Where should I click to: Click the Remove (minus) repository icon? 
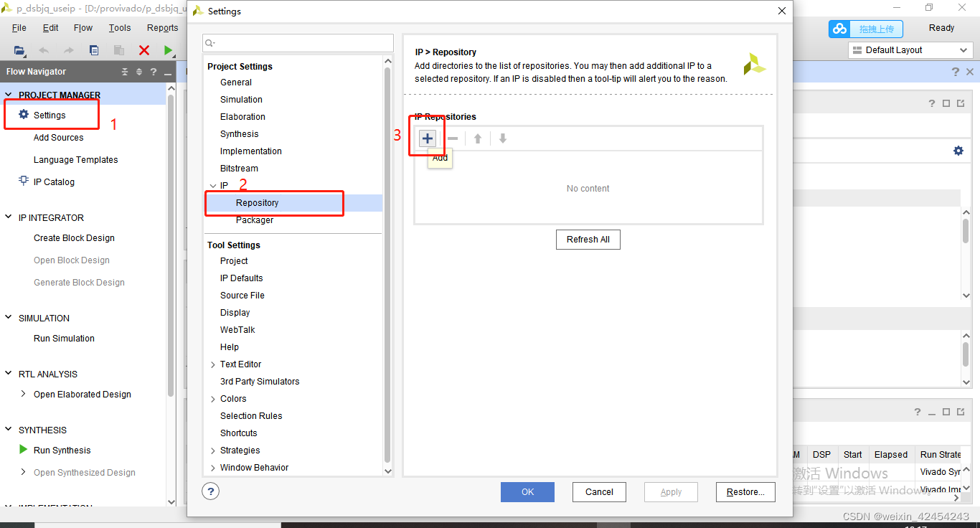pos(453,138)
